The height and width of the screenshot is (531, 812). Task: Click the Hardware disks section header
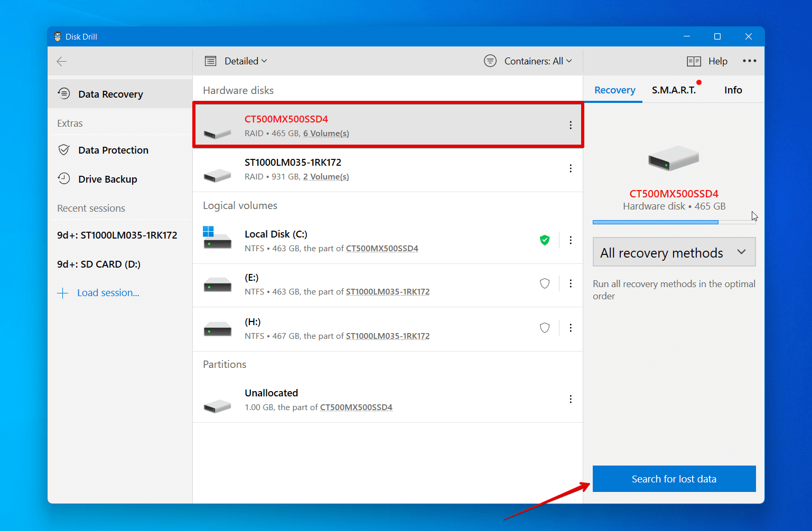(x=238, y=90)
